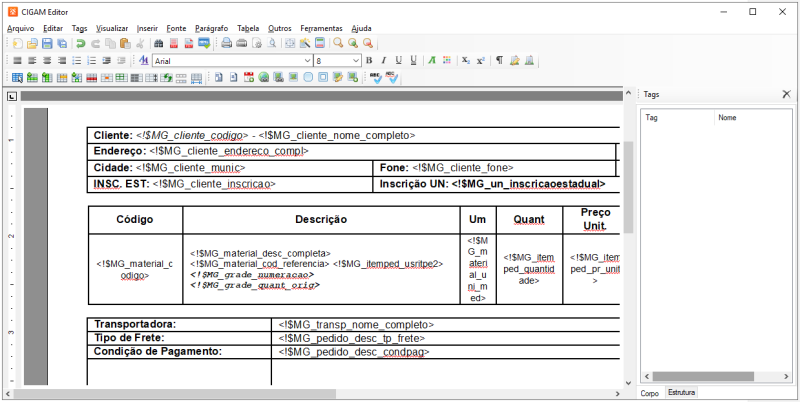Click the Undo arrow icon
The height and width of the screenshot is (402, 800).
pos(80,44)
